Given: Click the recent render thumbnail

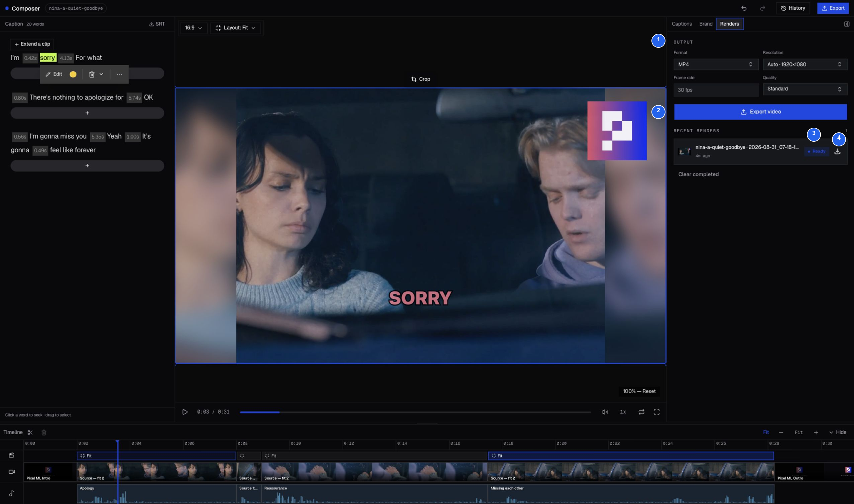Looking at the screenshot, I should coord(684,151).
